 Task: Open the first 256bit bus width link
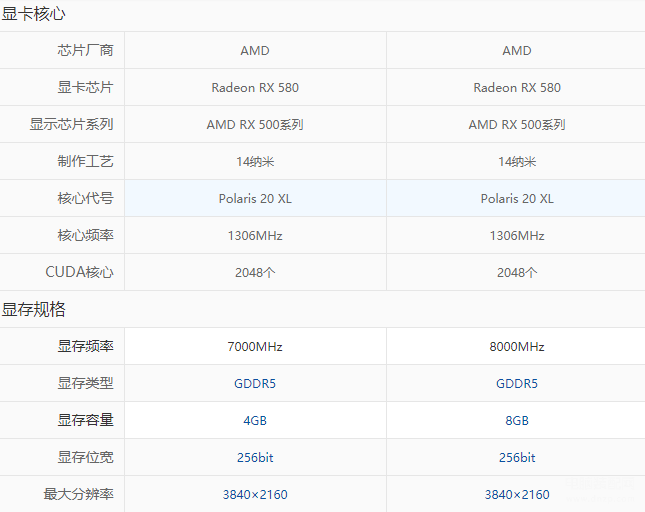(x=255, y=457)
